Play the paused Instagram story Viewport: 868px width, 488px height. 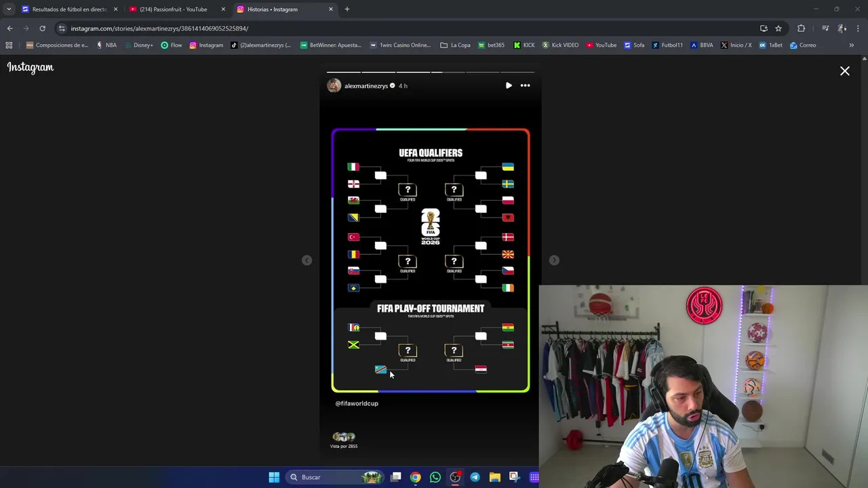coord(509,85)
